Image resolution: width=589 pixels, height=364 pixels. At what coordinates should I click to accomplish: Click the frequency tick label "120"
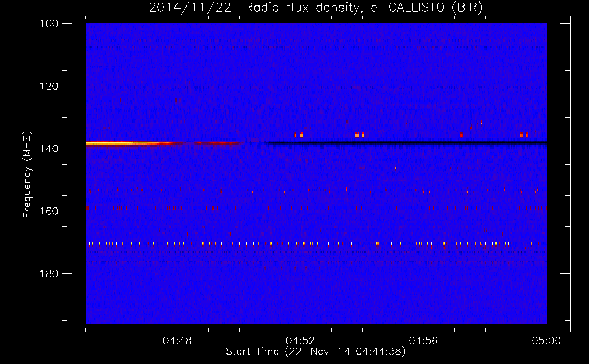(x=50, y=86)
